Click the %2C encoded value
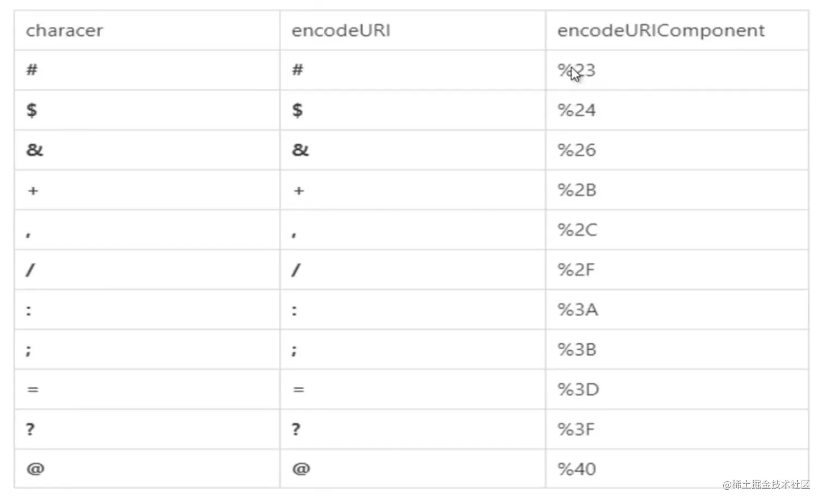 [x=577, y=230]
